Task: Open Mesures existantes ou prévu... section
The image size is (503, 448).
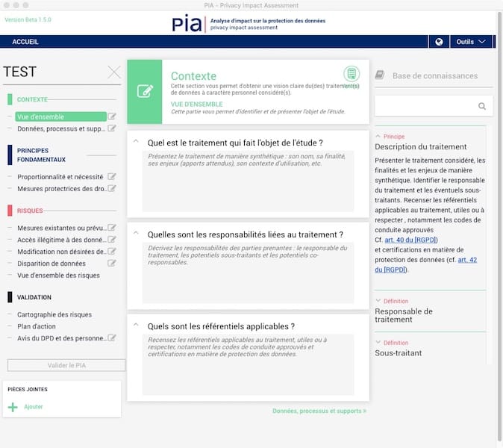Action: click(x=61, y=228)
